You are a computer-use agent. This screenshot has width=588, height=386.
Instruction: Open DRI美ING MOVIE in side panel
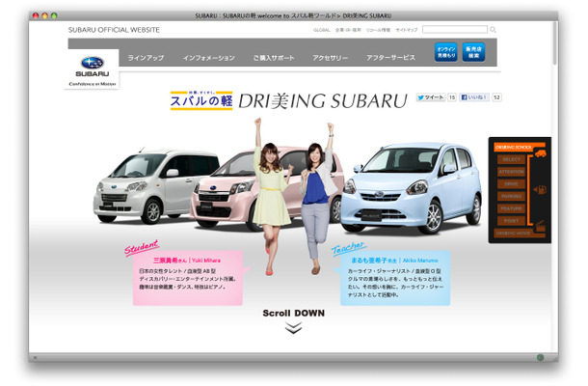(514, 234)
